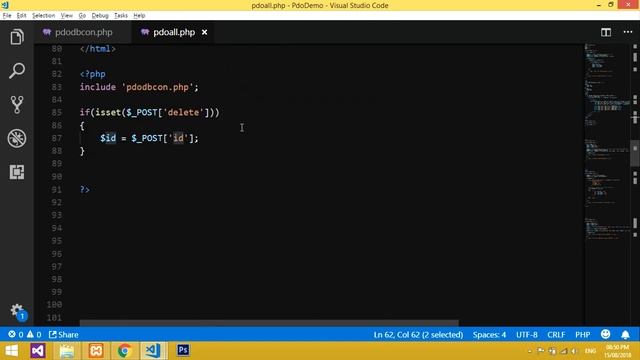640x360 pixels.
Task: Open Google Chrome from the taskbar
Action: tap(124, 351)
